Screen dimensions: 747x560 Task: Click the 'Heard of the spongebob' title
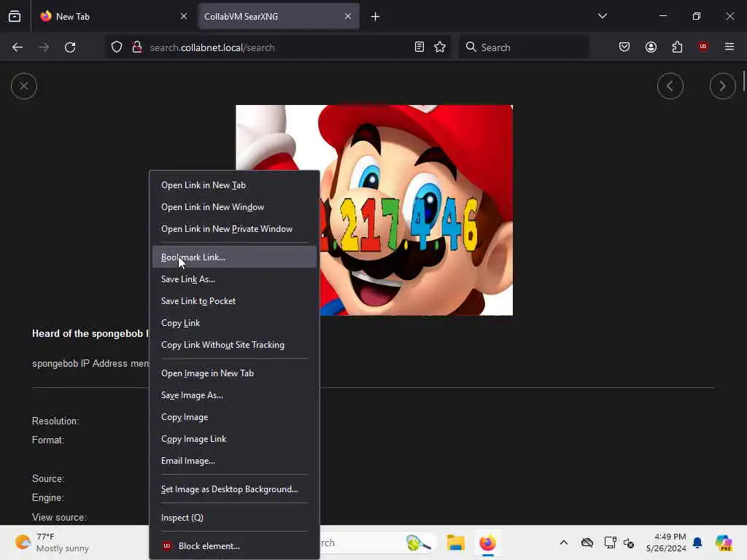coord(90,333)
